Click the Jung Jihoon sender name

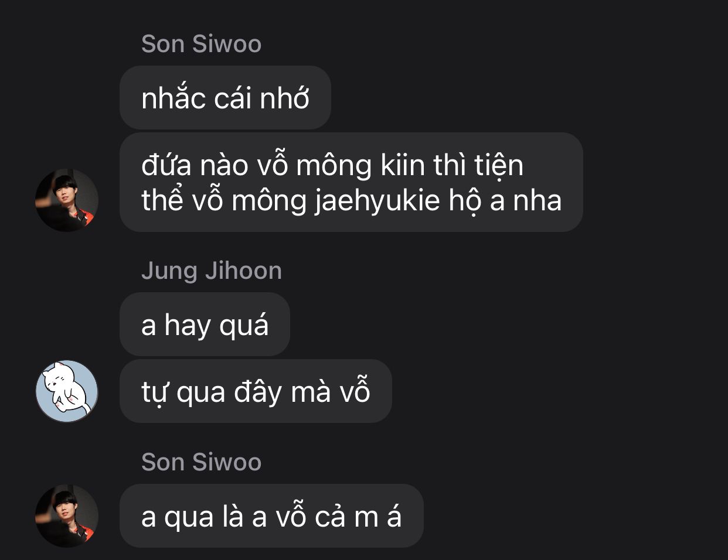pos(212,271)
